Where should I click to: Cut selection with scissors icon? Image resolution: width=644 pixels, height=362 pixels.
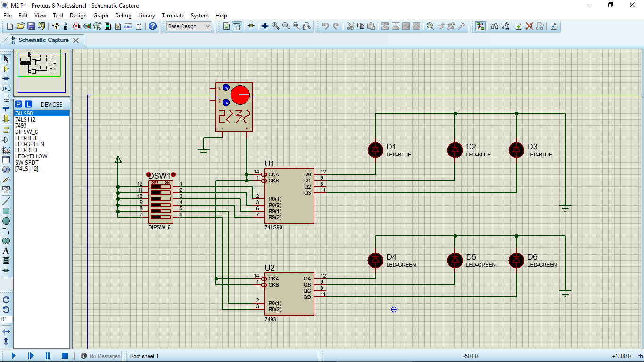[350, 26]
